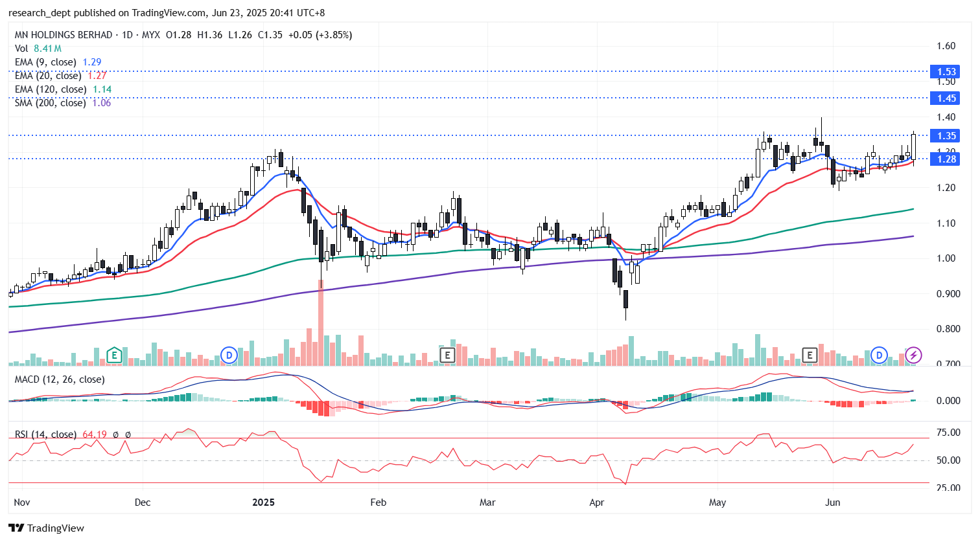Click the tall pink January volume spike

[x=321, y=322]
